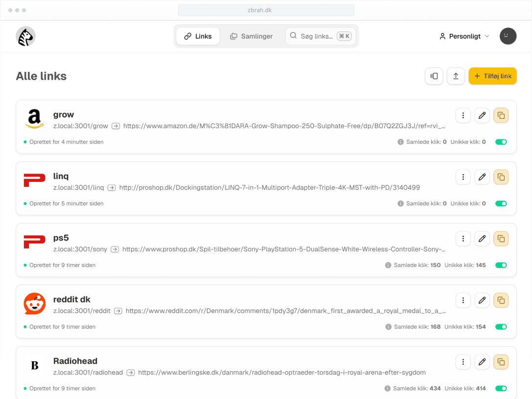The image size is (532, 399).
Task: Toggle off the ps5 link switch
Action: tap(501, 265)
